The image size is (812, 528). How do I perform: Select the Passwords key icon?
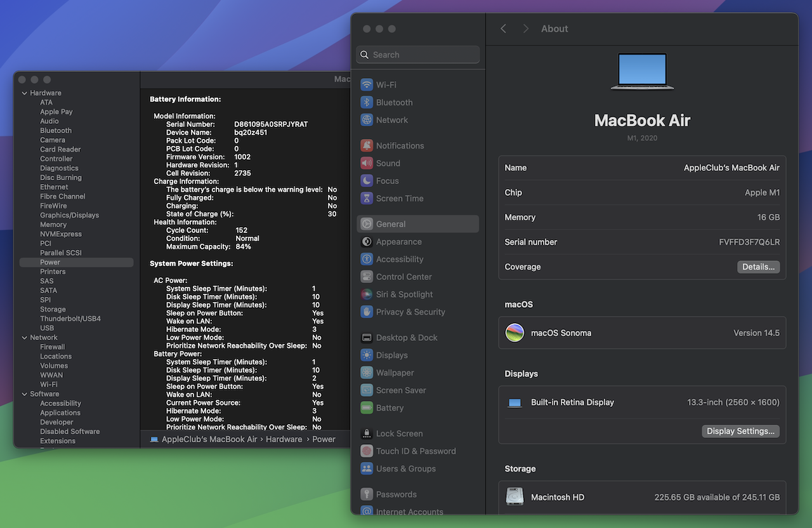(367, 494)
